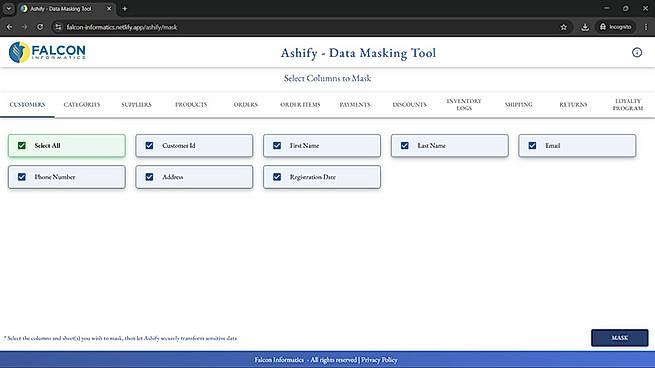The width and height of the screenshot is (655, 368).
Task: Go back using browser back arrow
Action: (9, 27)
